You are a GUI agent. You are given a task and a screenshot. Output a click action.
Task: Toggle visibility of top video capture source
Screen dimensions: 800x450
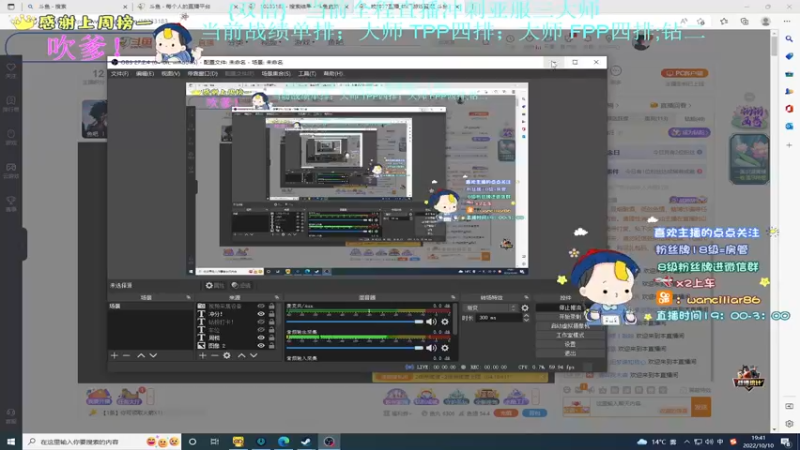coord(261,307)
